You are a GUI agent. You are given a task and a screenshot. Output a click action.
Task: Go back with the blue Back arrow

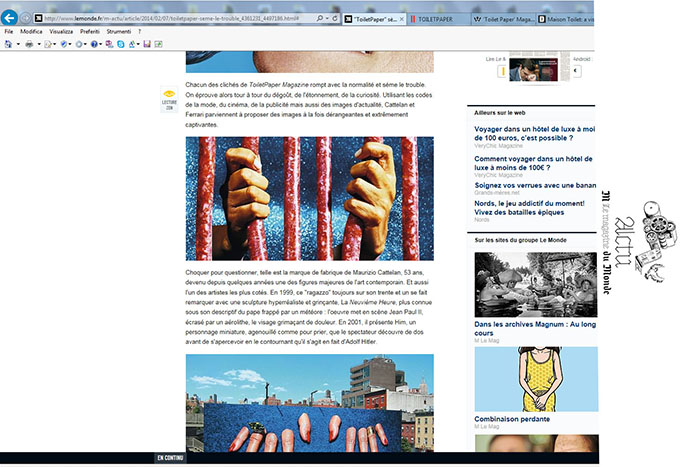pyautogui.click(x=9, y=18)
